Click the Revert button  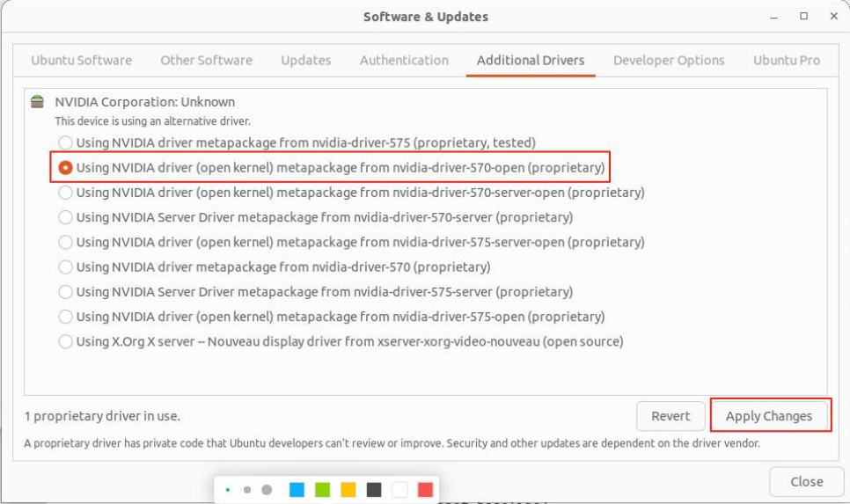point(670,416)
